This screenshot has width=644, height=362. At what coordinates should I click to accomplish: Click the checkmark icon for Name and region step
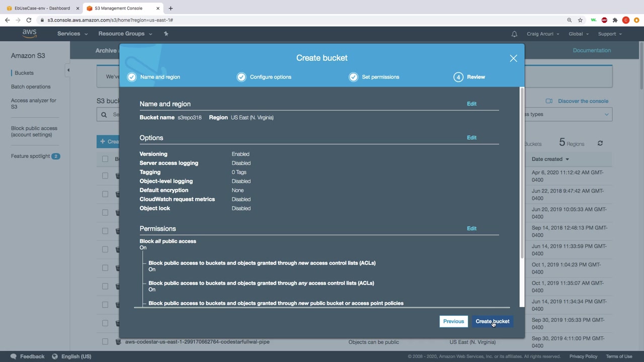pos(132,77)
